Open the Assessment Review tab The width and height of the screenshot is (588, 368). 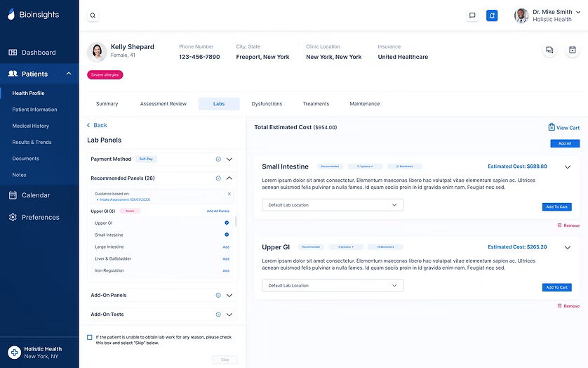coord(163,104)
